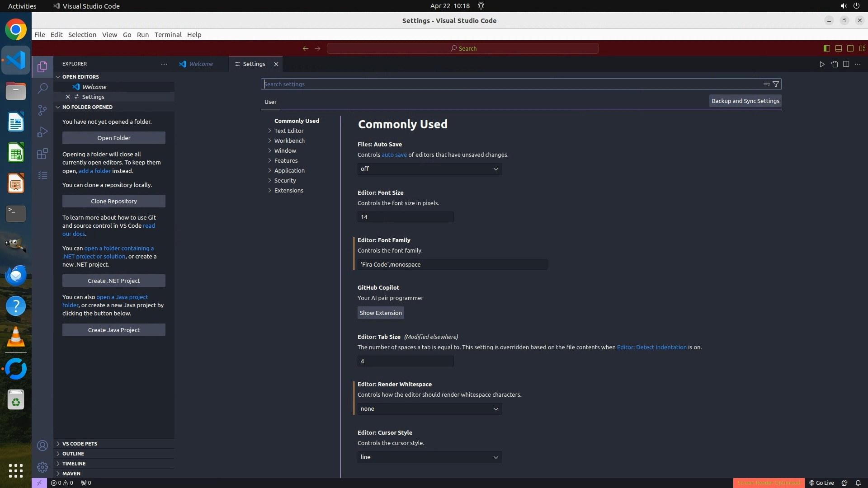The height and width of the screenshot is (488, 868).
Task: Expand the Text Editor settings category
Action: [288, 131]
